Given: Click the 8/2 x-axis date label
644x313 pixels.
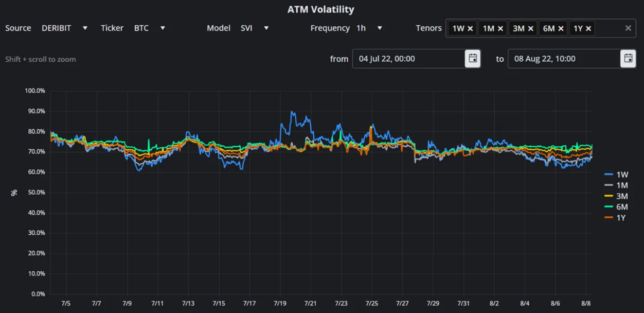Looking at the screenshot, I should click(x=494, y=304).
